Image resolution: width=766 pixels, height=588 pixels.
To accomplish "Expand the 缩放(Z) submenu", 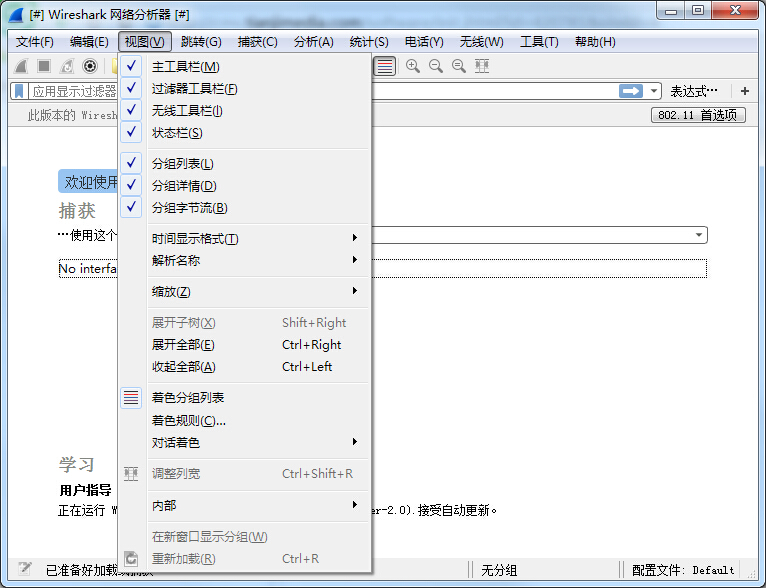I will 244,292.
